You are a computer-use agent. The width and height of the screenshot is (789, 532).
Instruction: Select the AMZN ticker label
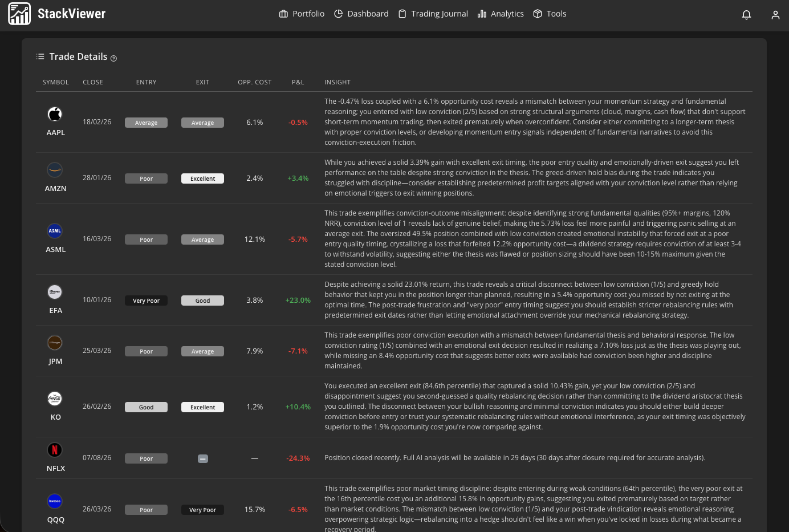[x=56, y=188]
